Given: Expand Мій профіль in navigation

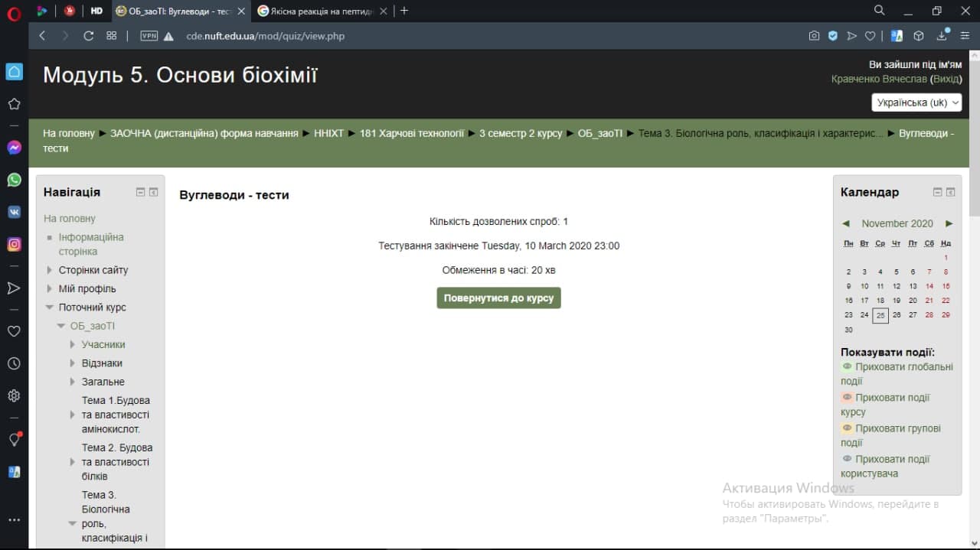Looking at the screenshot, I should 50,289.
